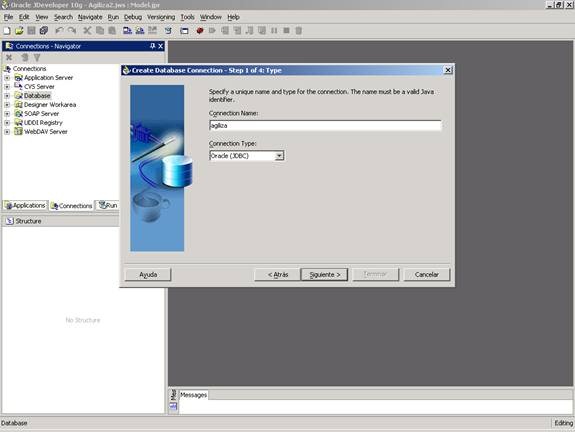Click the Step Out debug icon
This screenshot has height=432, width=575.
point(249,30)
